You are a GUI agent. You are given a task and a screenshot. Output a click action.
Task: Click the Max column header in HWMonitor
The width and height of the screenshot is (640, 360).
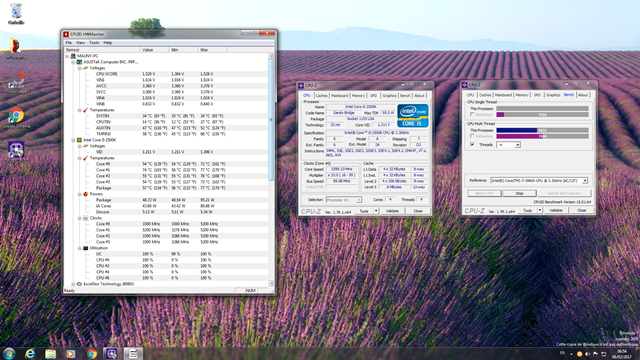[213, 50]
